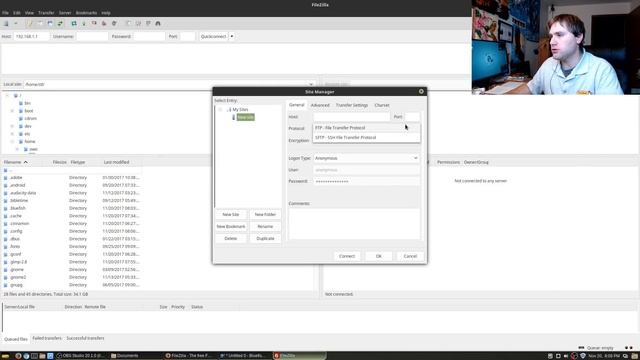This screenshot has width=640, height=360.
Task: Toggle remote directory tree toolbar icon
Action: tap(50, 23)
